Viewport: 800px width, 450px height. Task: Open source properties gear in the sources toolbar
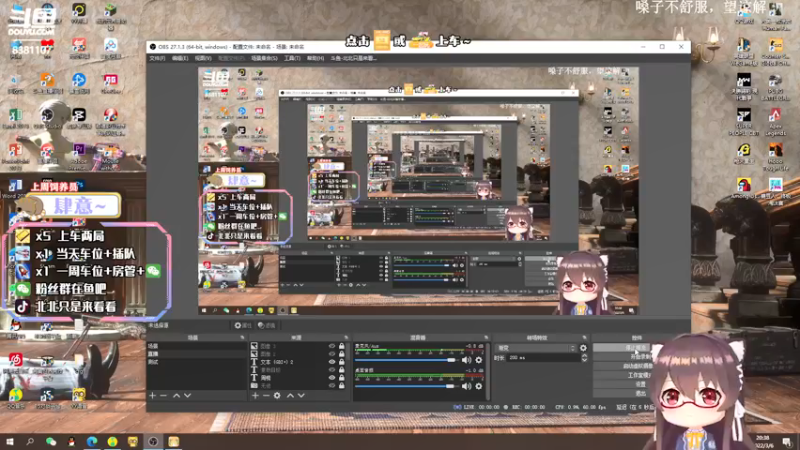(x=277, y=395)
